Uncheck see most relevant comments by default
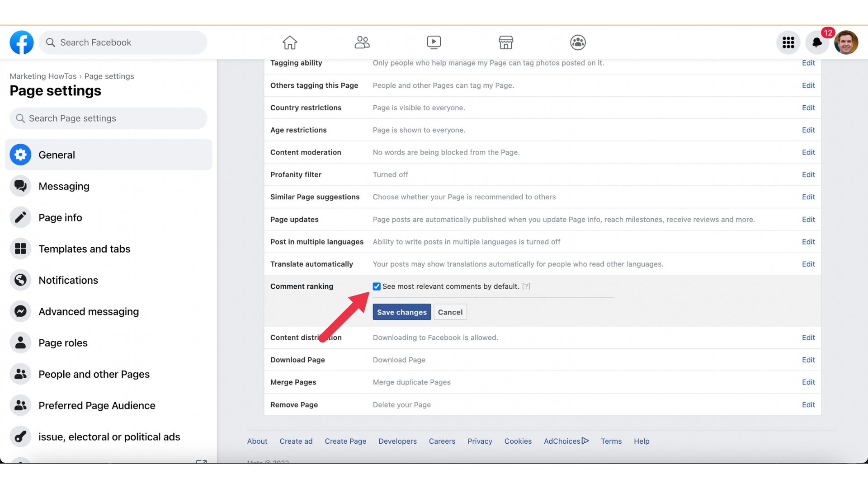Screen dimensions: 868x488 pyautogui.click(x=377, y=286)
